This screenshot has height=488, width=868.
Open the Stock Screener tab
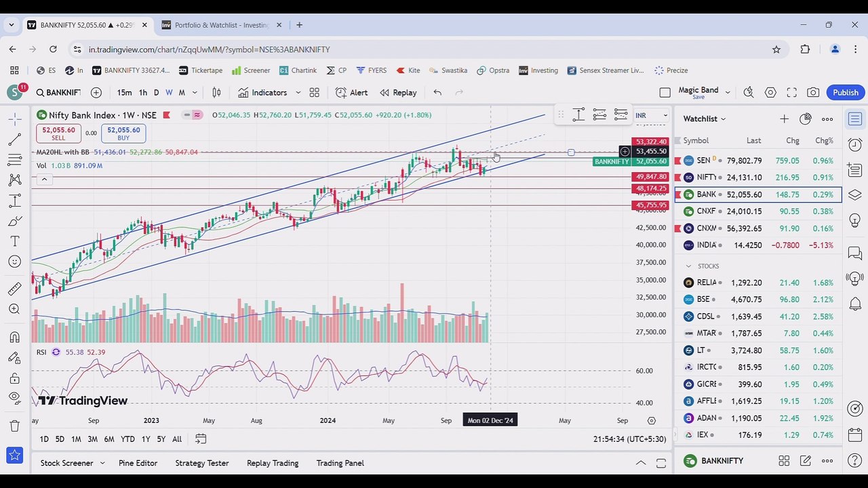66,463
